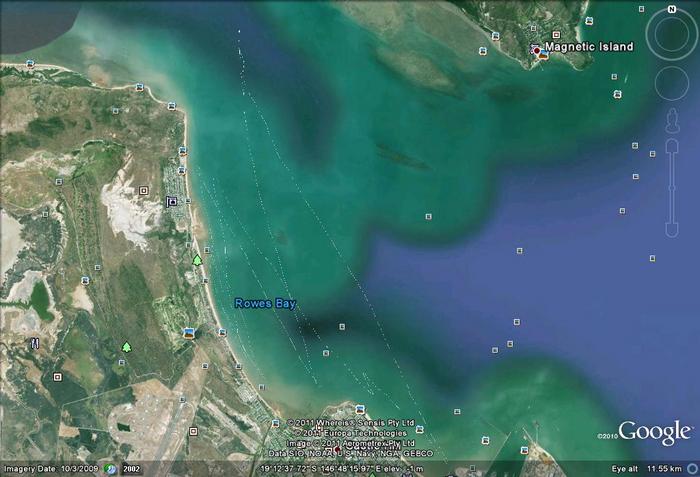This screenshot has height=477, width=700.
Task: Click the inland green tree park icon
Action: [x=126, y=347]
